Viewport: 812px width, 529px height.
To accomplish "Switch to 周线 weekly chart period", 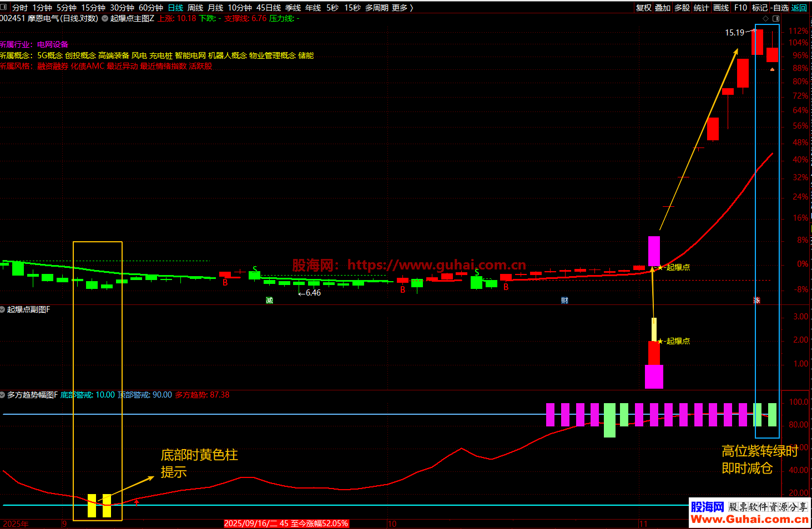I will (195, 8).
